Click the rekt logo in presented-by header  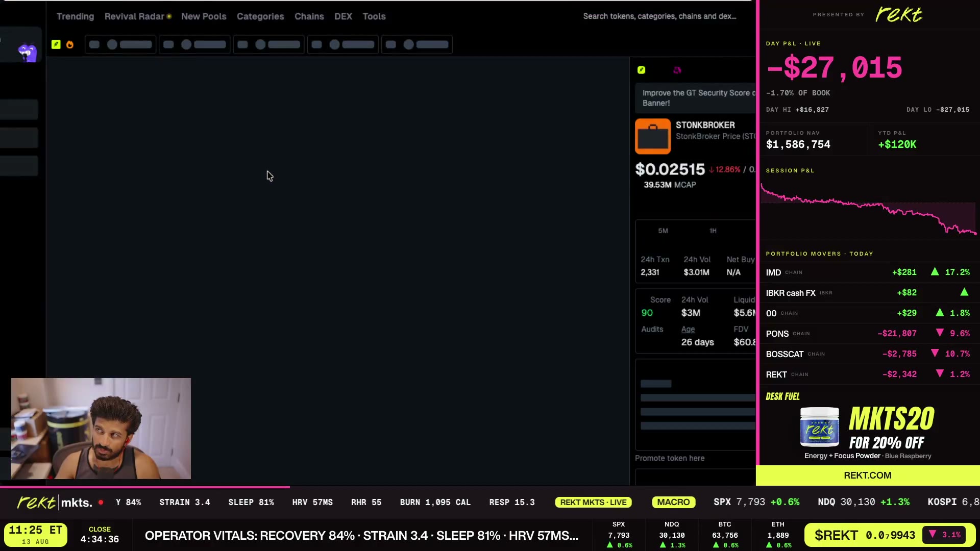point(899,14)
